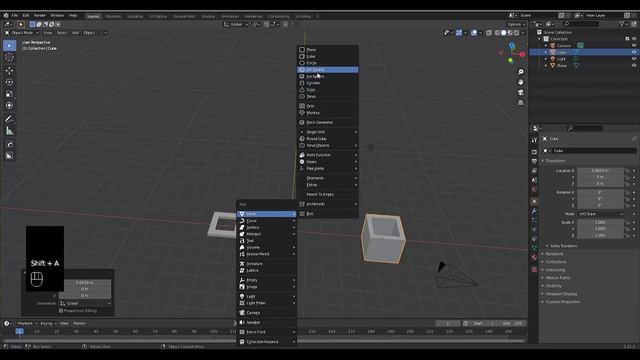Toggle Collection exclude checkbox in outliner
This screenshot has width=640, height=360.
click(627, 39)
